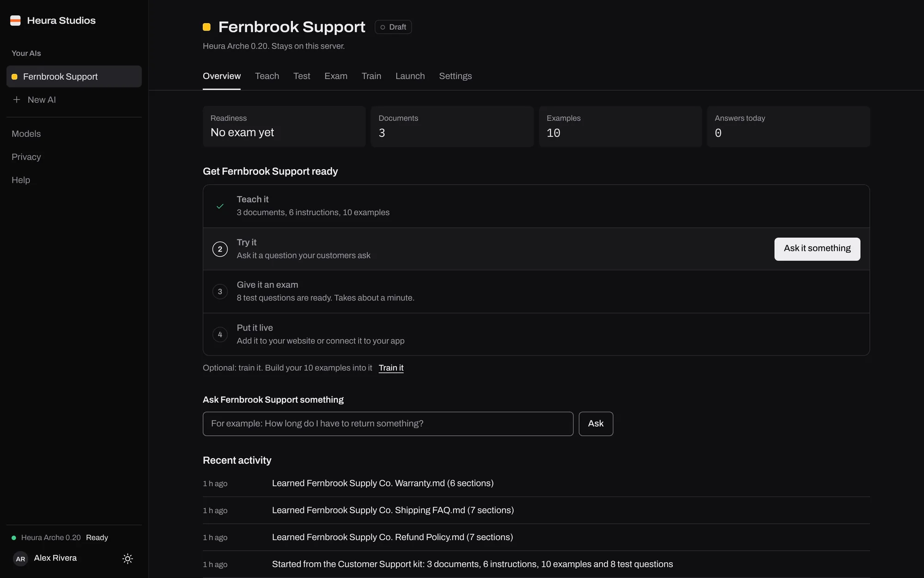Click the Heura Arche 0.20 subtitle under title
This screenshot has height=578, width=924.
click(274, 46)
